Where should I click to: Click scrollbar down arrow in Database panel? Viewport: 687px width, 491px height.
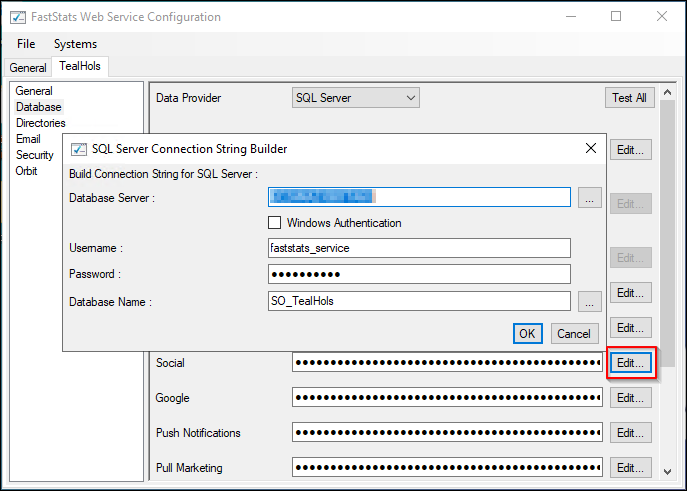pos(667,472)
